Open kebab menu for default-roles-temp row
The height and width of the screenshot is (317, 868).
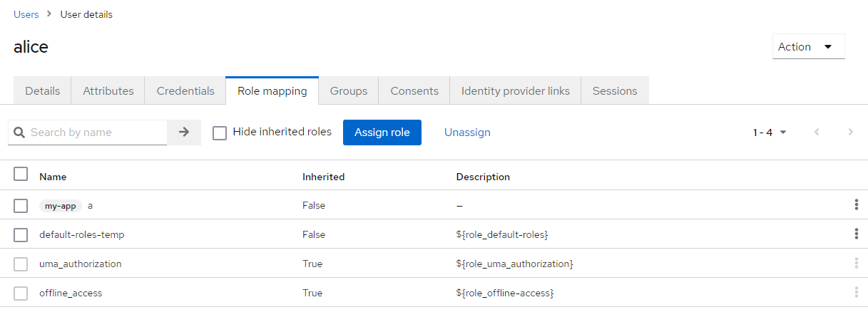click(x=856, y=234)
